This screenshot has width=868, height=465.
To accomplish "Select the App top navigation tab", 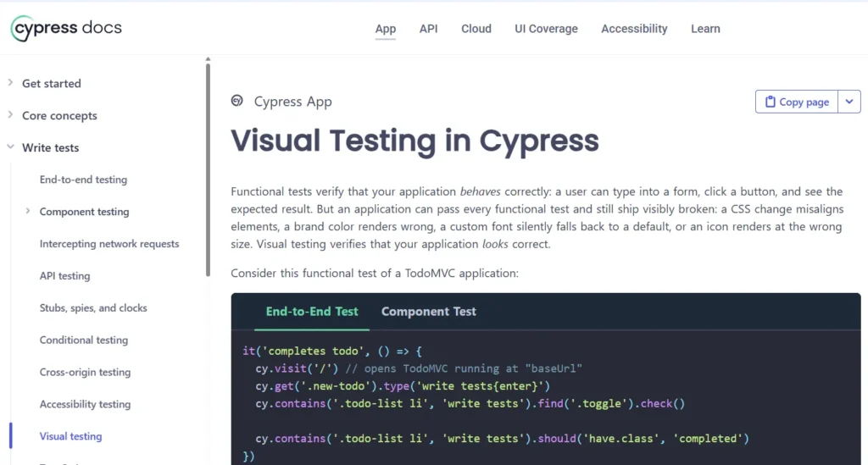I will coord(386,29).
